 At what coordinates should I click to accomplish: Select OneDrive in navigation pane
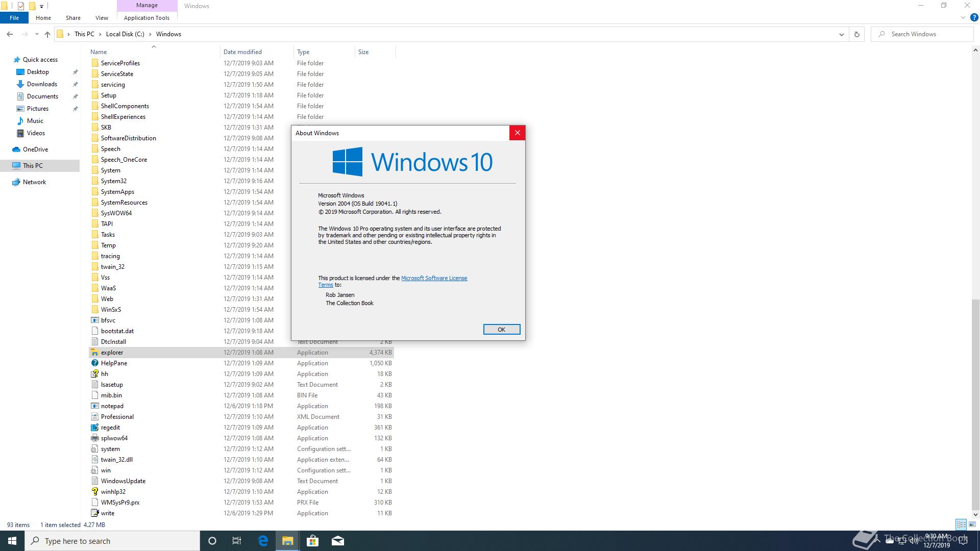coord(35,149)
